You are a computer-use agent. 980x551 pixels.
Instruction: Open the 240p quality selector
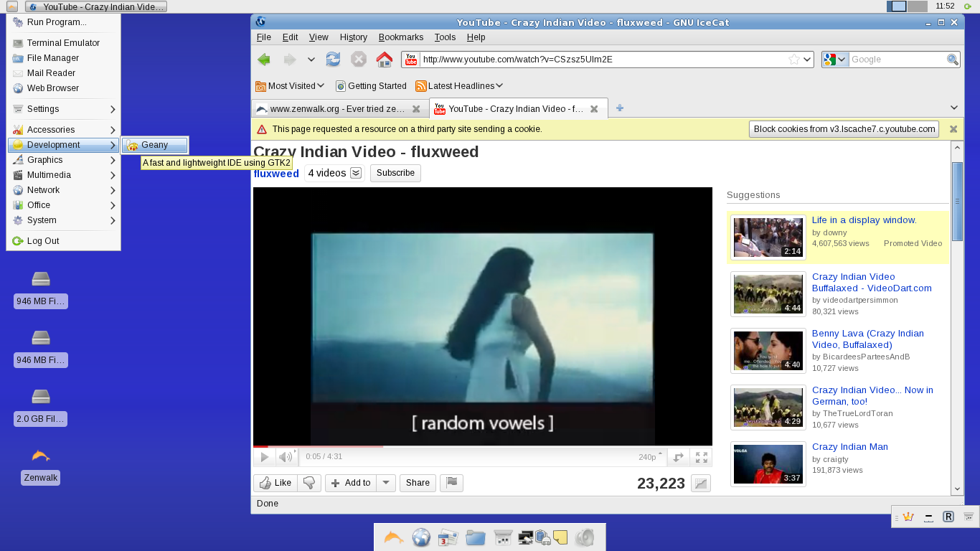pyautogui.click(x=646, y=457)
